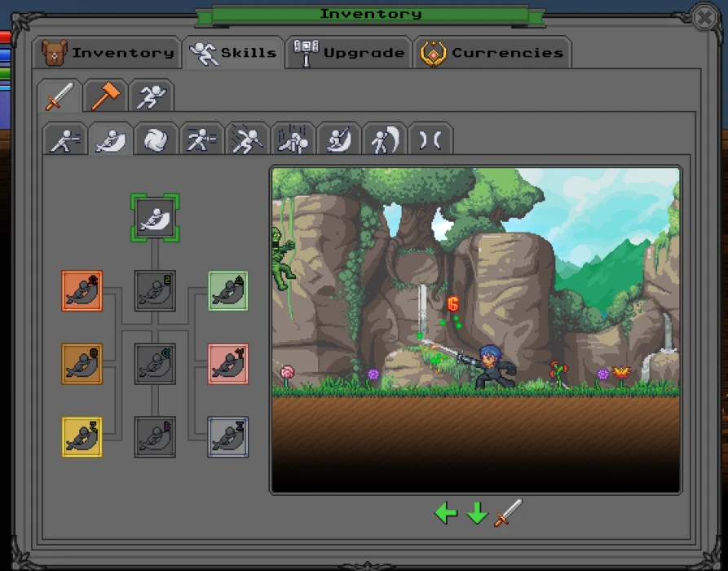The width and height of the screenshot is (728, 571).
Task: Choose the forward lunge stab skill tab
Action: point(65,139)
